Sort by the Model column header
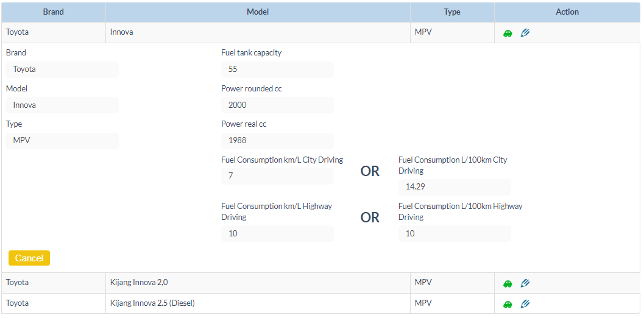The width and height of the screenshot is (644, 318). [x=257, y=12]
